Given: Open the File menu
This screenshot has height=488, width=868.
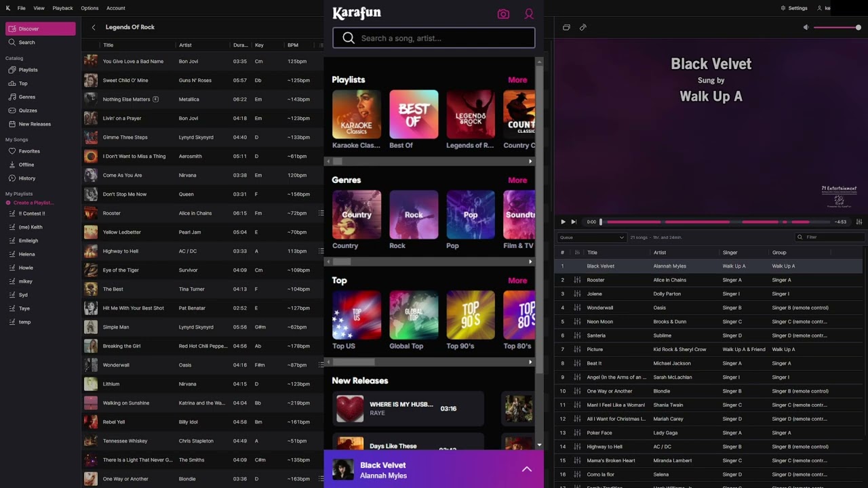Looking at the screenshot, I should point(22,8).
